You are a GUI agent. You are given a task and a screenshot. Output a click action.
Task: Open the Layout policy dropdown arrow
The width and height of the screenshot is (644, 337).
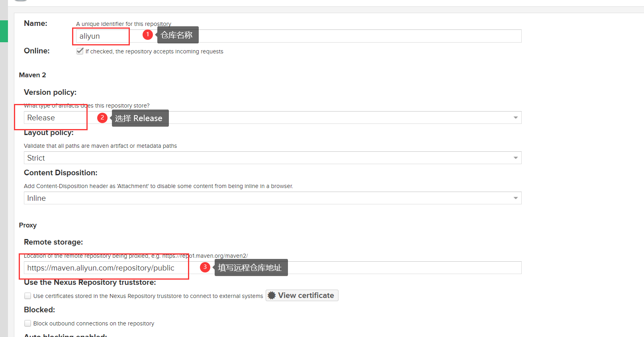(515, 158)
